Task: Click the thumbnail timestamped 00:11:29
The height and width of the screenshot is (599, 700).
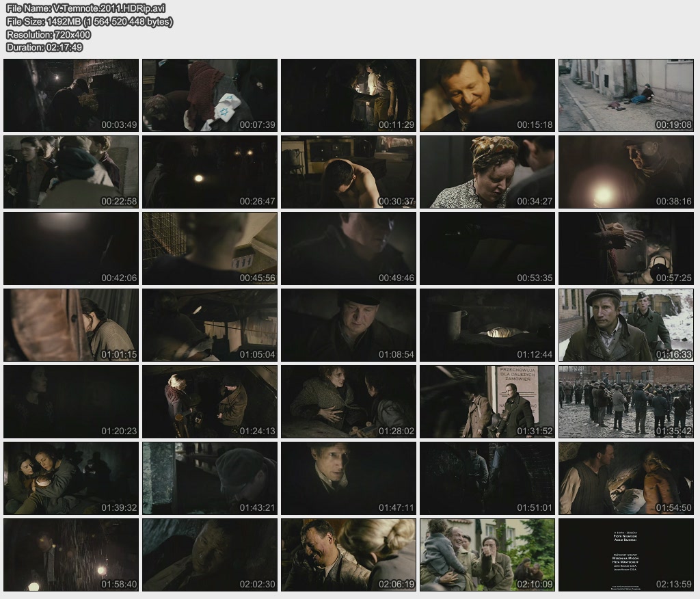Action: tap(349, 95)
